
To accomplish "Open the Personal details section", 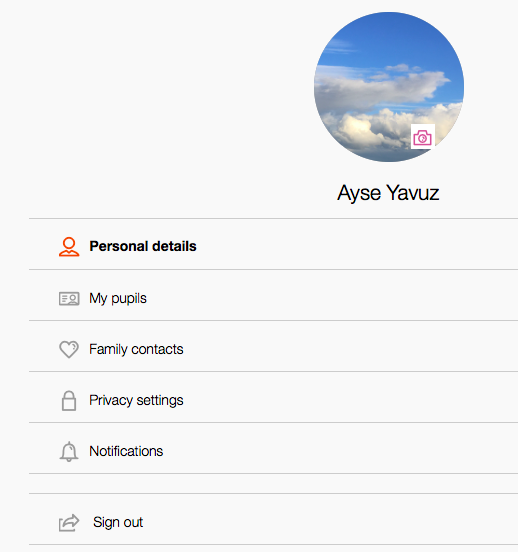I will pyautogui.click(x=273, y=244).
